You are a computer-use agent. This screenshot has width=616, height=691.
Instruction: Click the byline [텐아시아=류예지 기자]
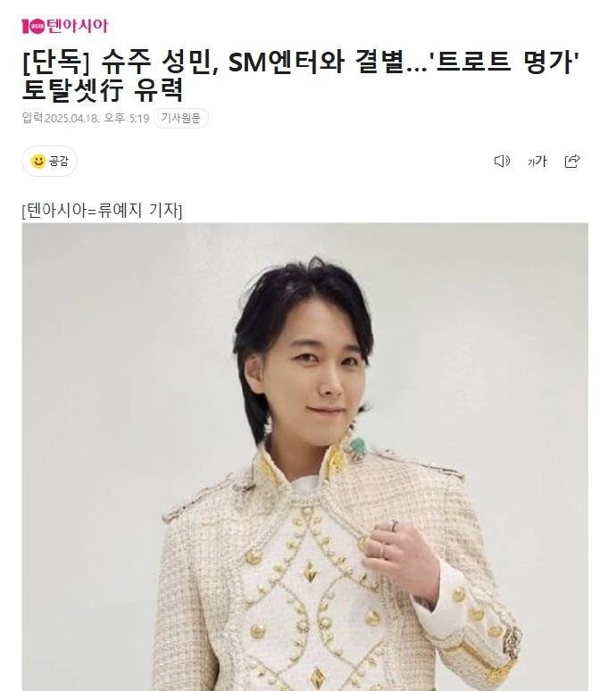click(103, 211)
